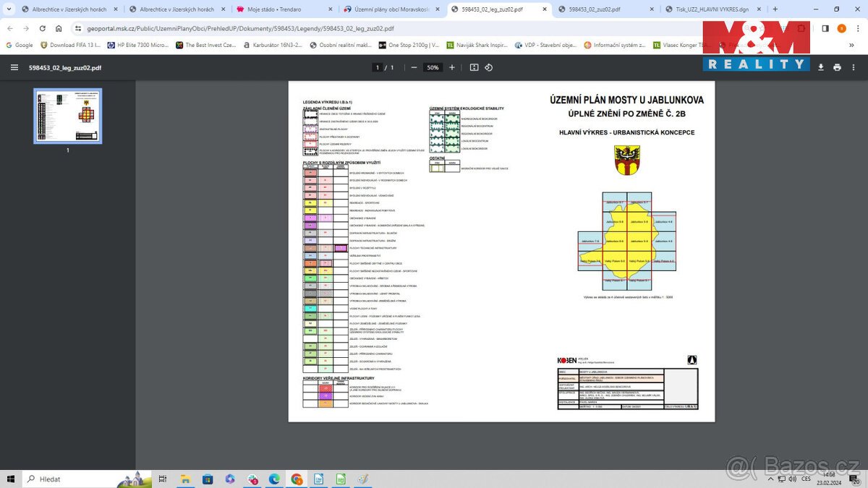Open File Explorer from the taskbar

click(186, 479)
